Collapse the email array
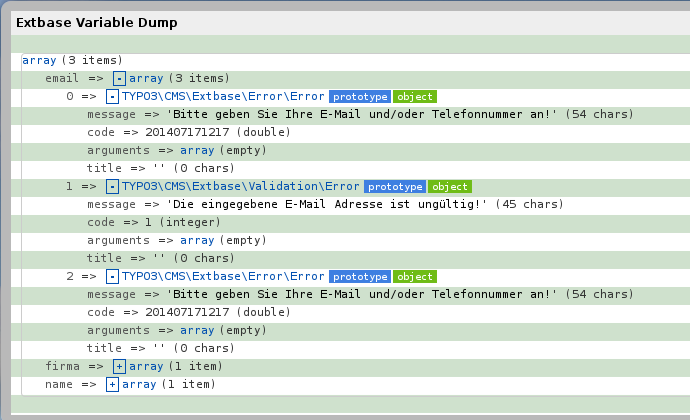Viewport: 690px width, 420px height. coord(119,78)
